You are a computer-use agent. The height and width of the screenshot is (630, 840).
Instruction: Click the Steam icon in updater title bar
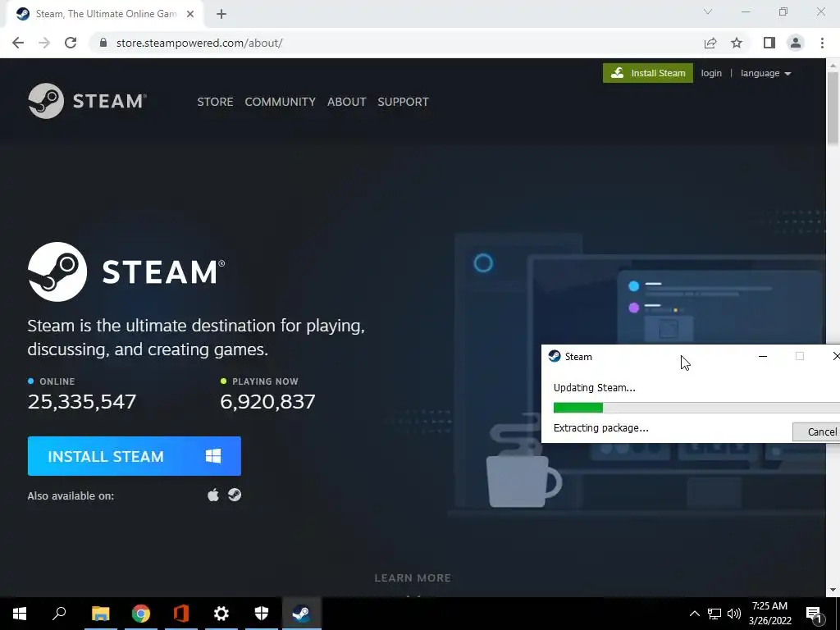click(x=555, y=356)
